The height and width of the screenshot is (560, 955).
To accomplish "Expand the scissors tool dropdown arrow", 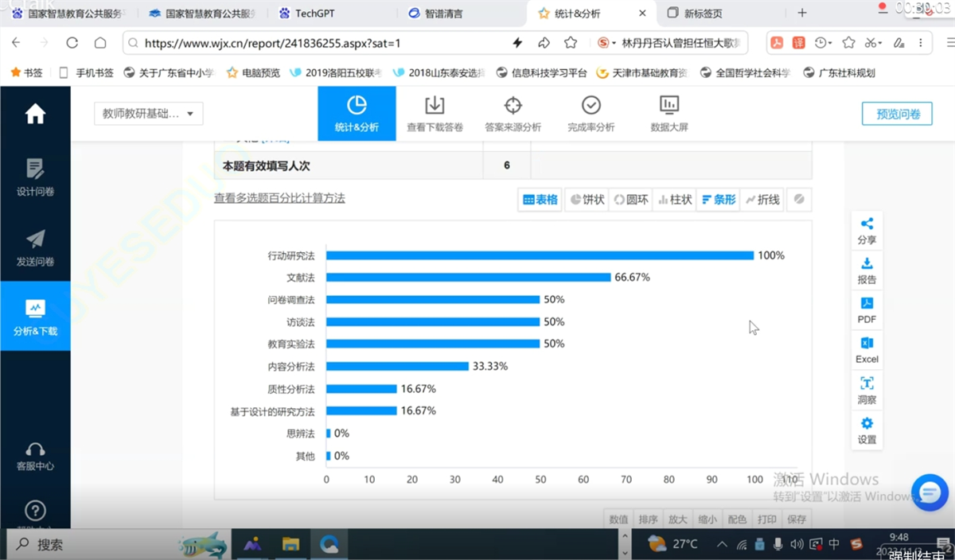I will click(881, 43).
